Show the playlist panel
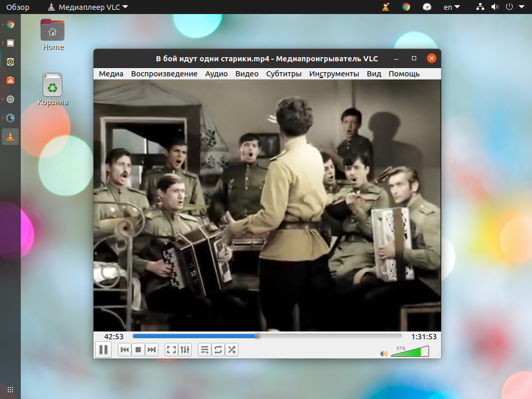532x399 pixels. pyautogui.click(x=205, y=350)
